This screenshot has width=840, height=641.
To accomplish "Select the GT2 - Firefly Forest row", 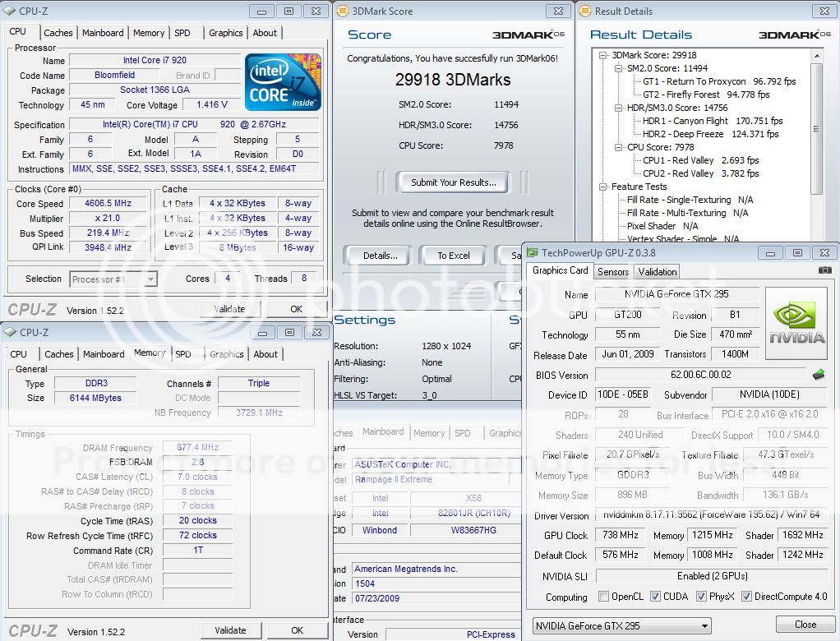I will click(x=706, y=95).
